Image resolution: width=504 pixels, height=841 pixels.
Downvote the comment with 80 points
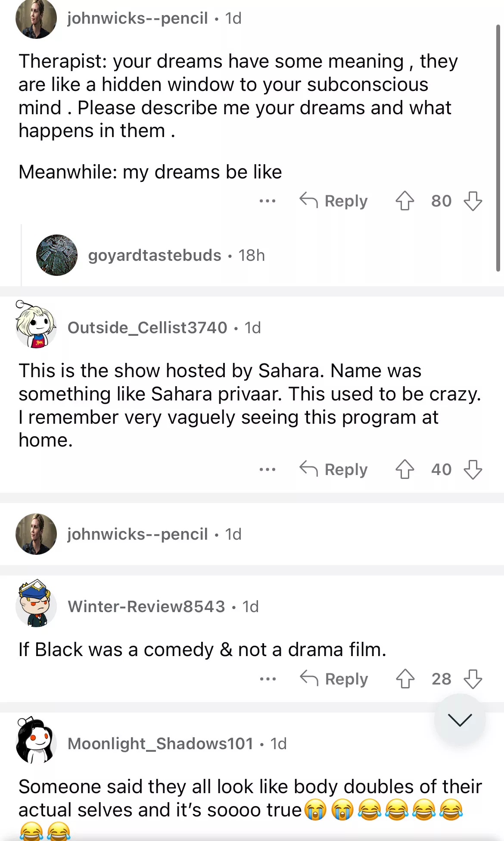click(x=473, y=201)
